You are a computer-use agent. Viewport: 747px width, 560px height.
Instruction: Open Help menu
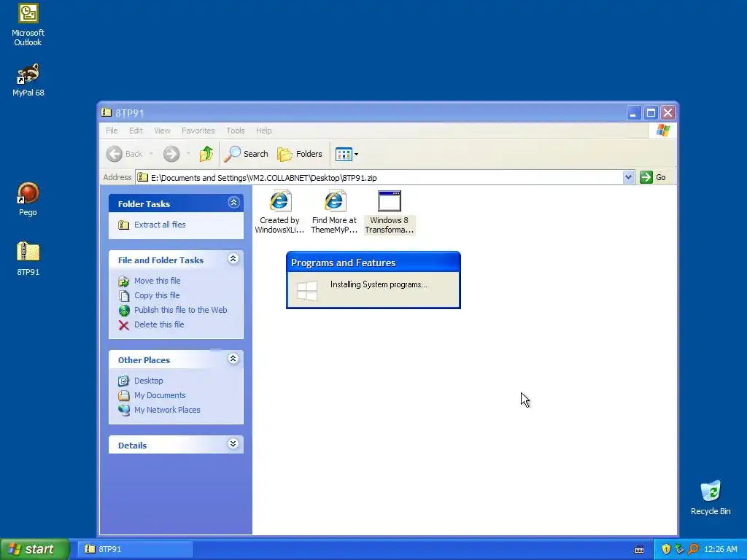point(263,131)
